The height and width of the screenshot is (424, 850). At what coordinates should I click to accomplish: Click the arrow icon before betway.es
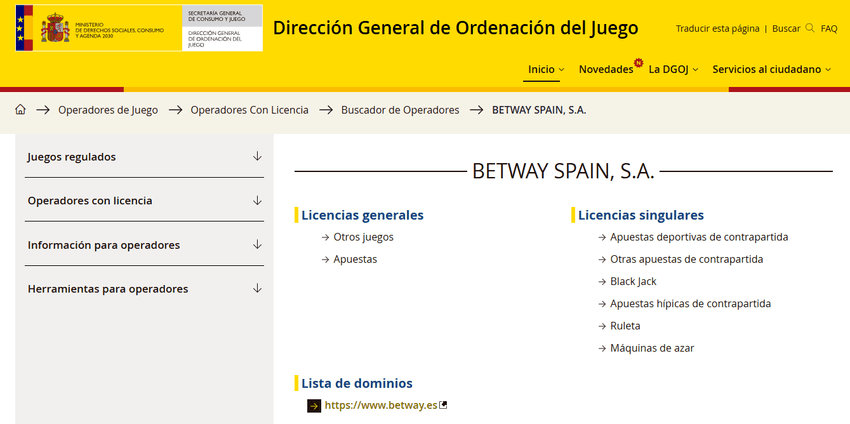[x=314, y=406]
